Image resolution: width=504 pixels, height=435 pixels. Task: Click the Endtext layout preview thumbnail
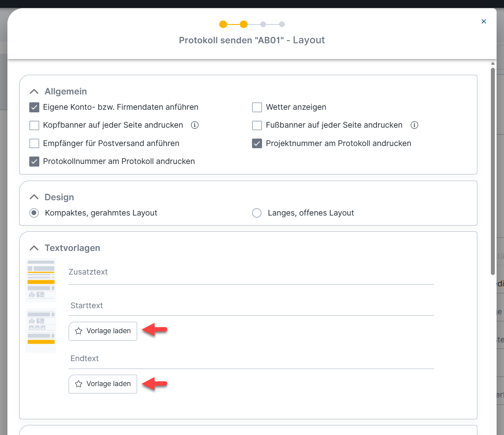pos(41,331)
